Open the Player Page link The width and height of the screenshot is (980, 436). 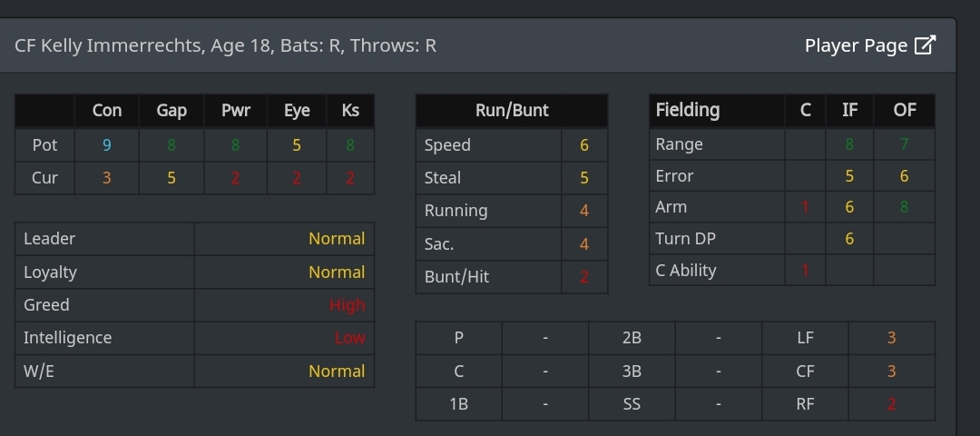pyautogui.click(x=856, y=45)
